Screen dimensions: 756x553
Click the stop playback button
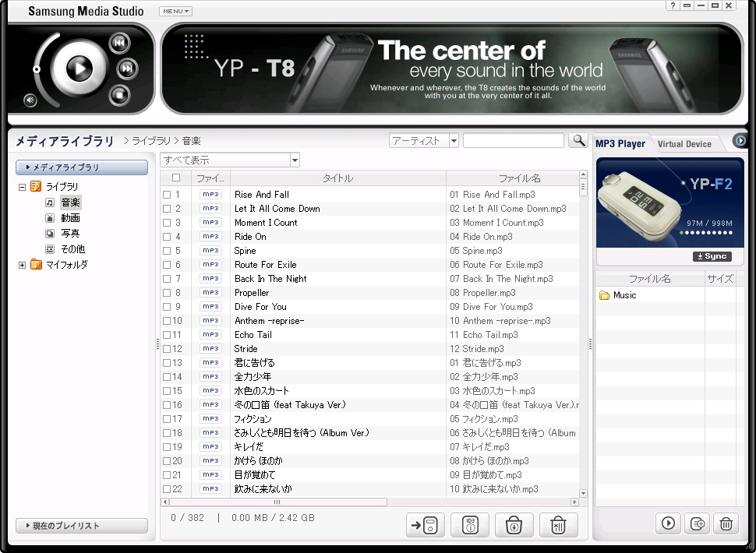(x=119, y=95)
